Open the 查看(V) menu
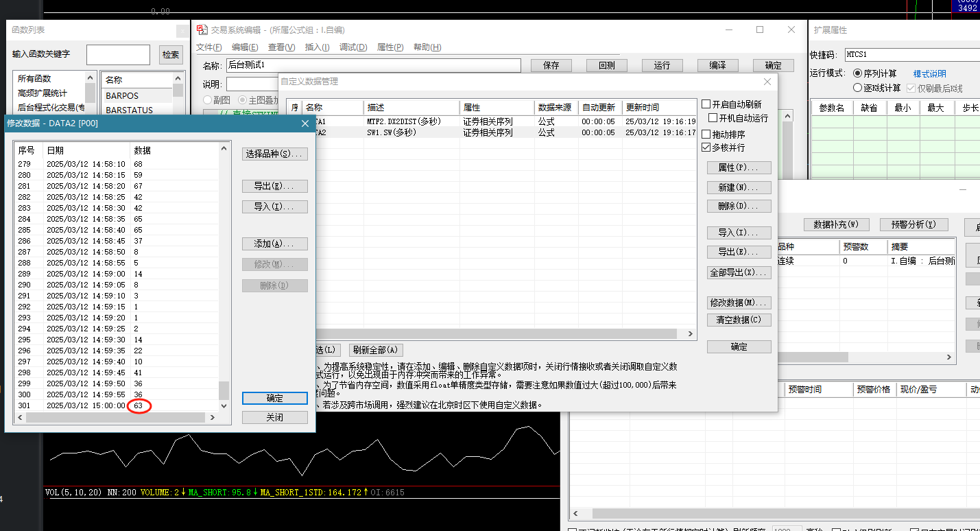980x531 pixels. pos(281,47)
